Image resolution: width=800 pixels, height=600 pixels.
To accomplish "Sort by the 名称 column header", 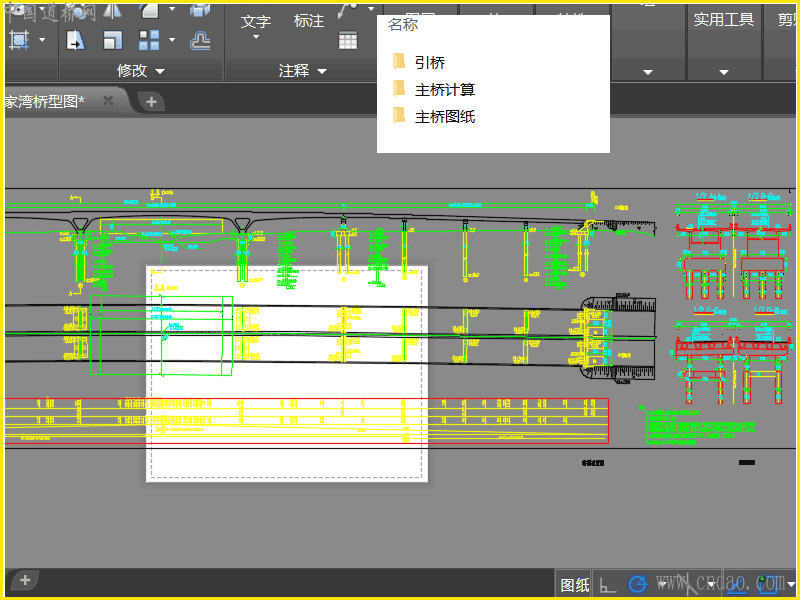I will pyautogui.click(x=403, y=24).
